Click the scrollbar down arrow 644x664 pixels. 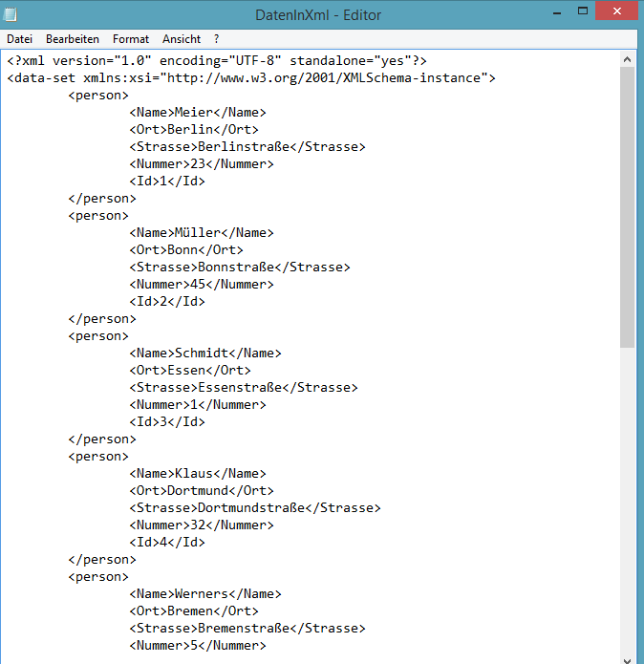(628, 659)
